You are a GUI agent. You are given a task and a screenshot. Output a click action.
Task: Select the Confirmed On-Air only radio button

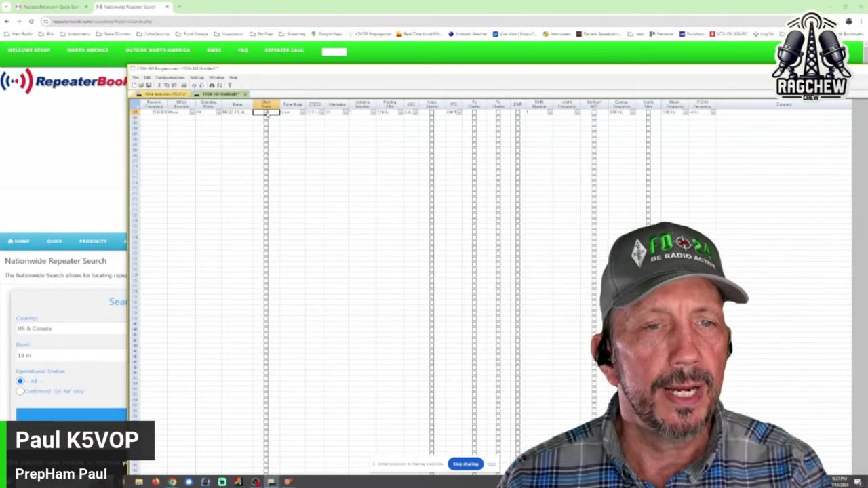point(20,391)
